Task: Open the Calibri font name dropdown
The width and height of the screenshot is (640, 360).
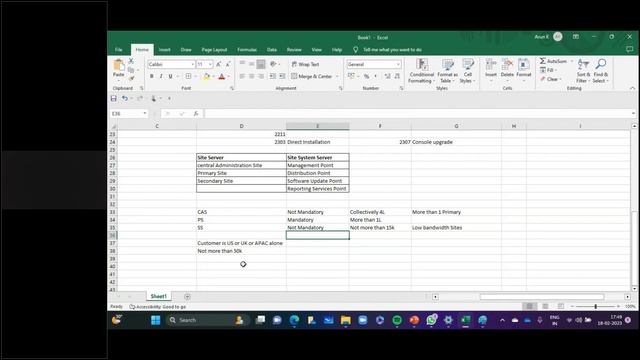Action: [192, 64]
